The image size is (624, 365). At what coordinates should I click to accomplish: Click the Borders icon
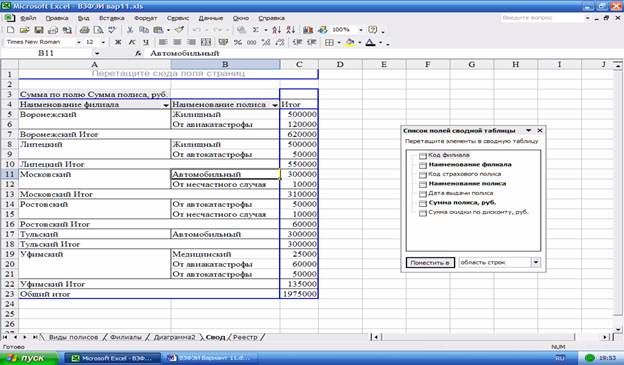coord(329,42)
